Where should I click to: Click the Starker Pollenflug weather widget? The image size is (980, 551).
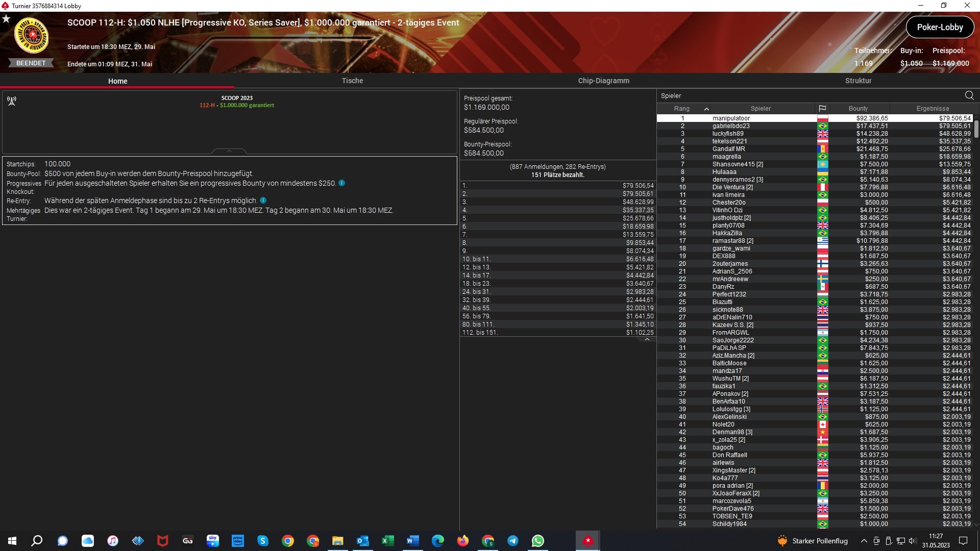tap(812, 541)
